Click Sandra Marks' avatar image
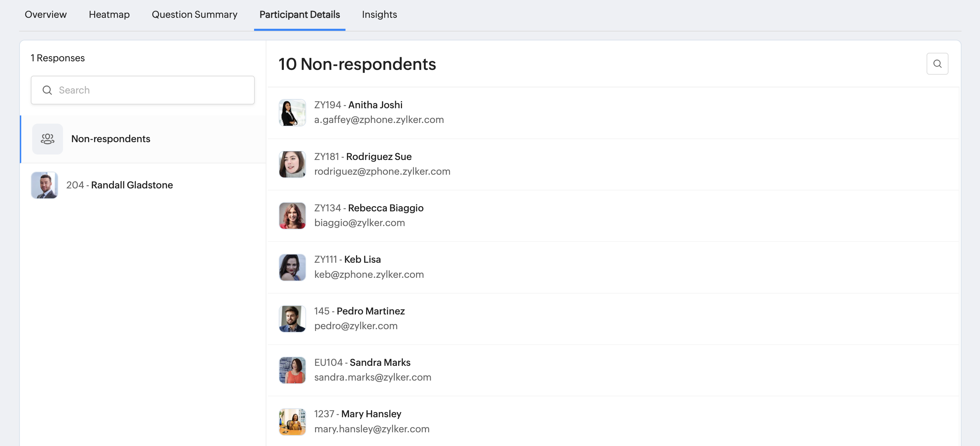The image size is (980, 446). coord(292,370)
